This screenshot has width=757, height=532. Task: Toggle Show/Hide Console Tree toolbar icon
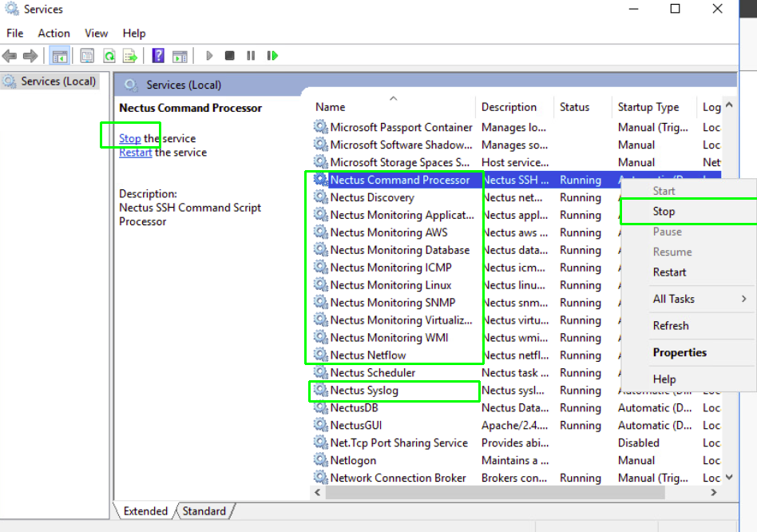click(59, 56)
